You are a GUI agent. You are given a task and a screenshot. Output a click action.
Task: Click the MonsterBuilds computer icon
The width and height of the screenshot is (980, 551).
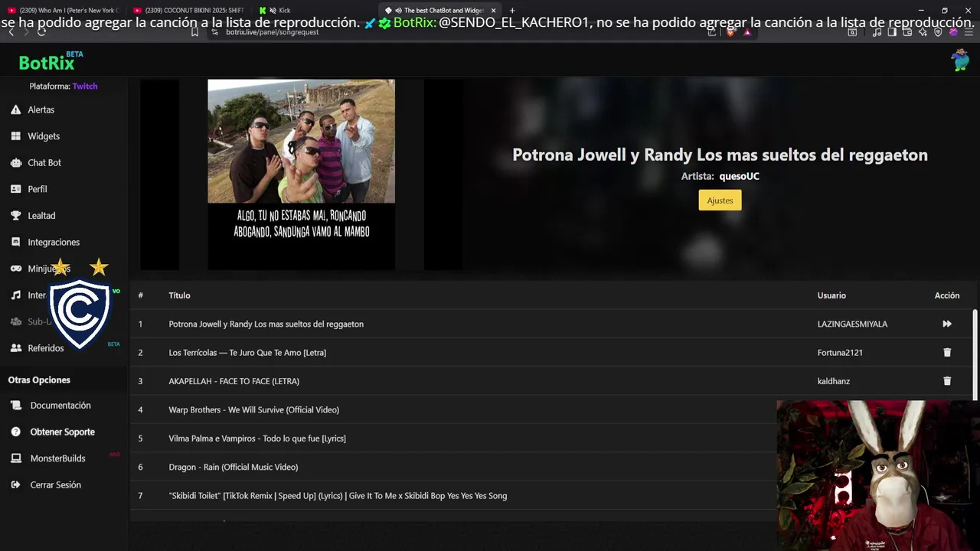click(x=15, y=458)
